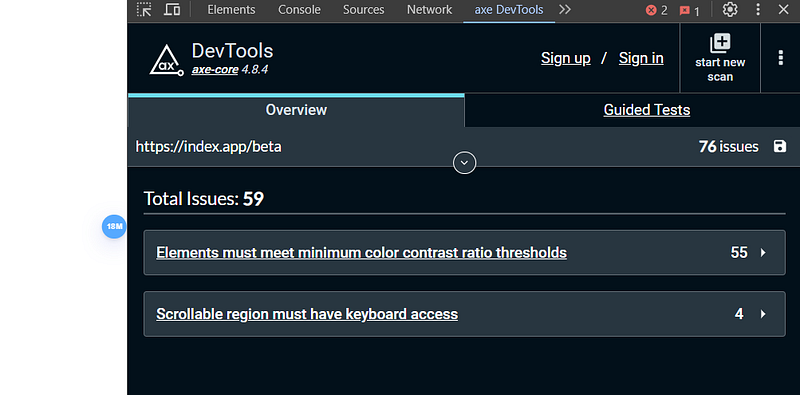Open the Scrollable region keyboard access issue
This screenshot has width=800, height=395.
click(307, 314)
